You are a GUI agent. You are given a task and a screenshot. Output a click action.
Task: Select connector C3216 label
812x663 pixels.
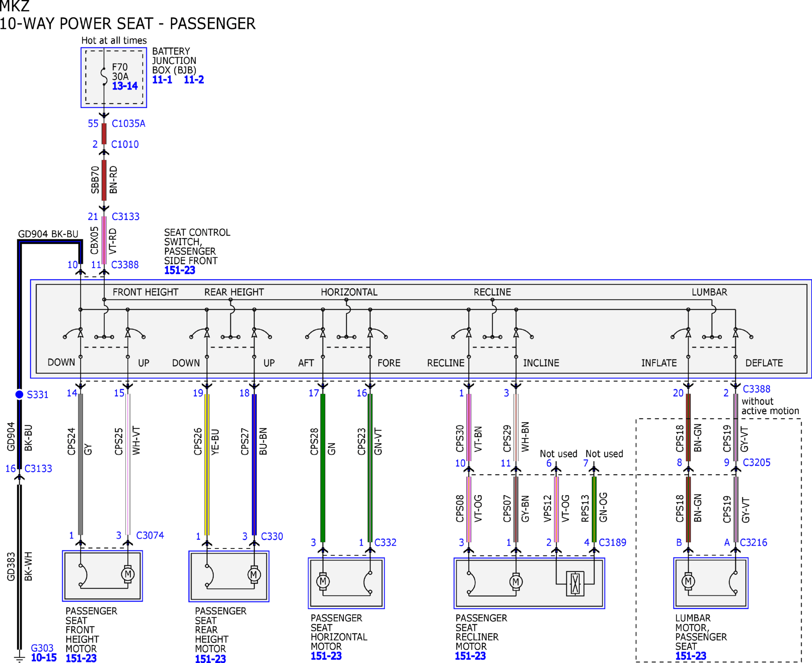754,542
